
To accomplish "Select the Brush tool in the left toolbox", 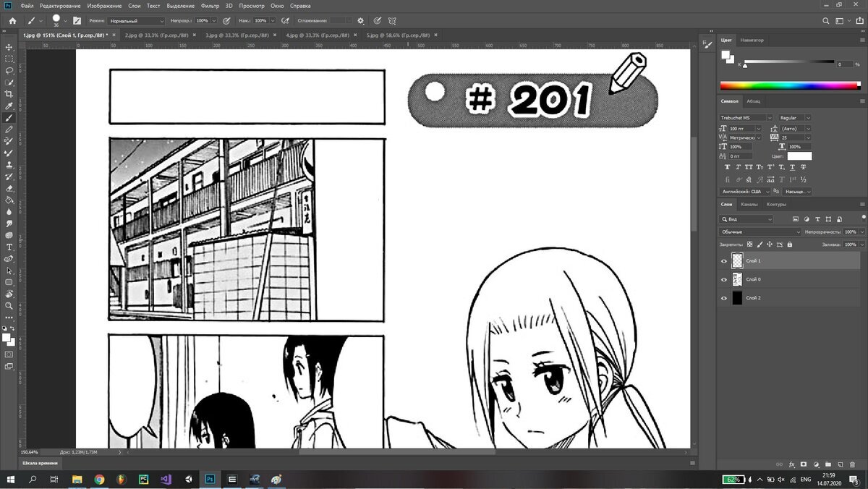I will coord(9,117).
